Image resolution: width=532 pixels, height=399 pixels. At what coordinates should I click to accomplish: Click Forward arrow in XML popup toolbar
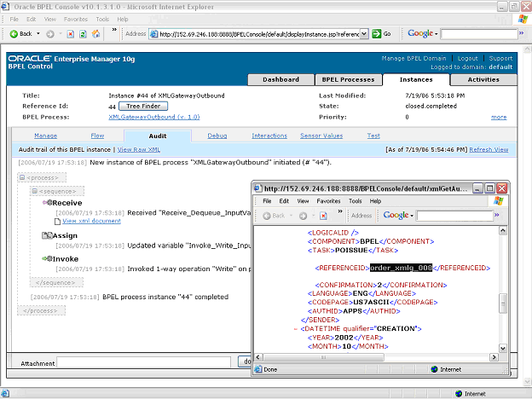pos(303,216)
